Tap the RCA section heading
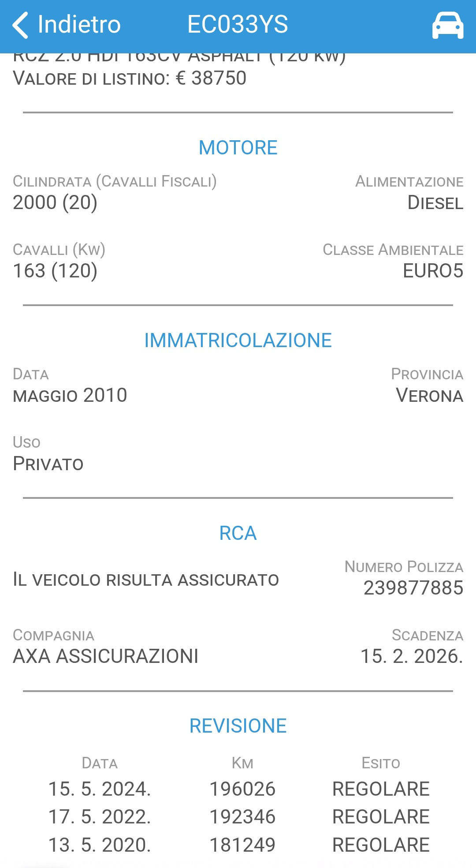This screenshot has width=476, height=868. tap(238, 533)
